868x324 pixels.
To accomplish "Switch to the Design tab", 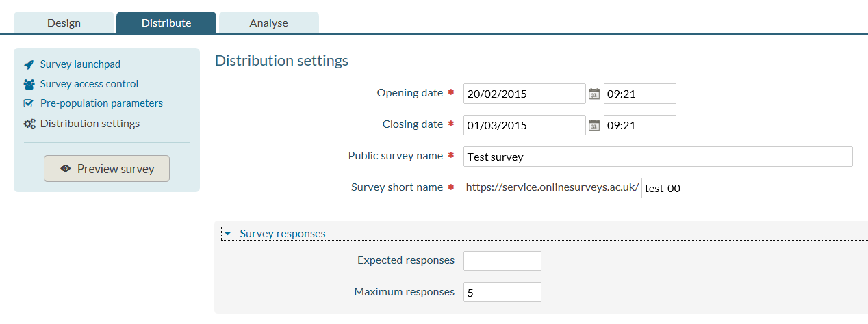I will 64,23.
